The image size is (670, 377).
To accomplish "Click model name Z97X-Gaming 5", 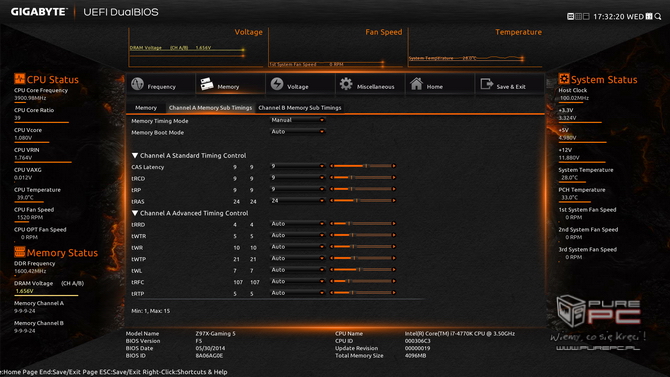I will (215, 333).
